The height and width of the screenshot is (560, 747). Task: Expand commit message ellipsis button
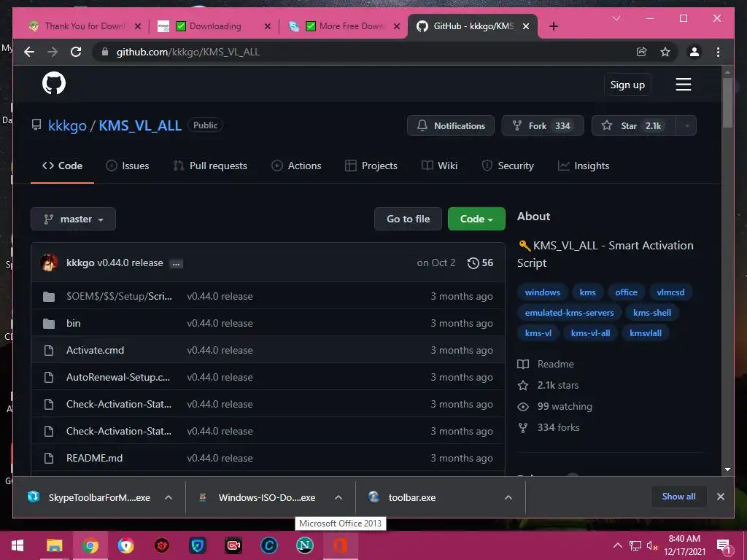point(177,264)
